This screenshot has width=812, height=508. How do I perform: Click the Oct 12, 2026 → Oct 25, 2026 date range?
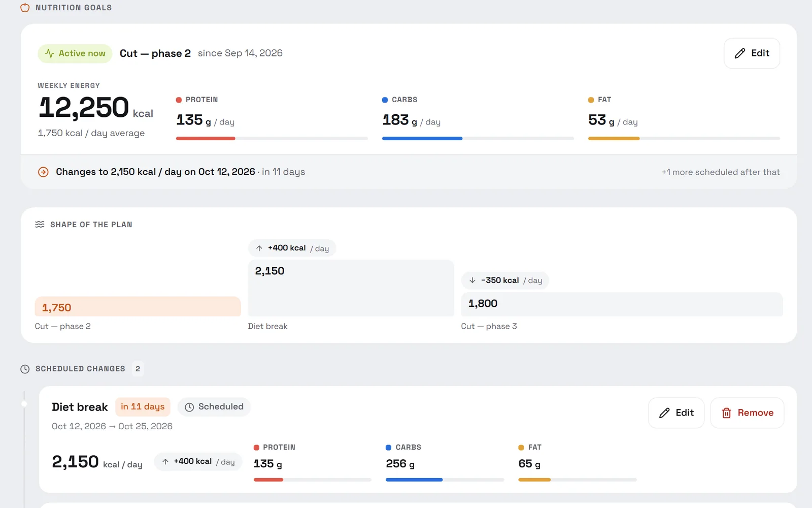click(112, 427)
